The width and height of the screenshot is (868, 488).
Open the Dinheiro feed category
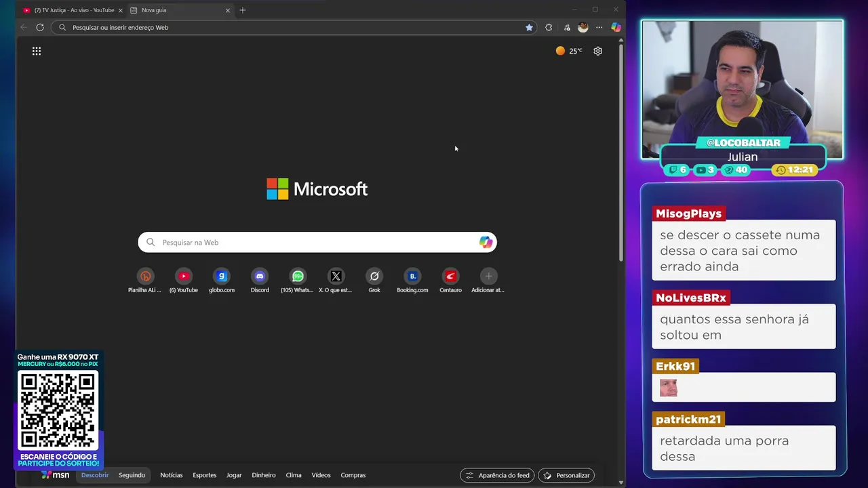(x=264, y=475)
